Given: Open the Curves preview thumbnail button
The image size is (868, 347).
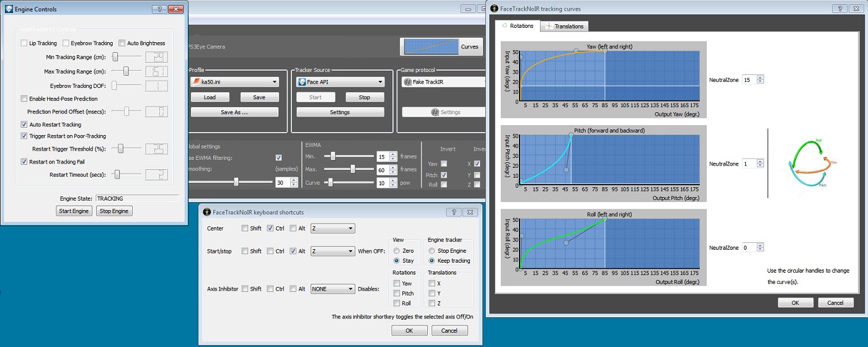Looking at the screenshot, I should coord(440,46).
